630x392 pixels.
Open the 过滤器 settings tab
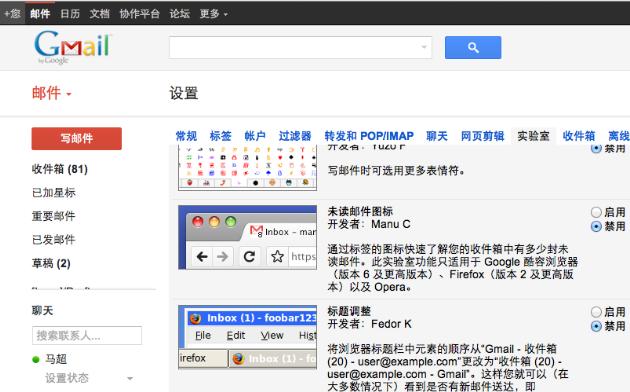pyautogui.click(x=295, y=136)
